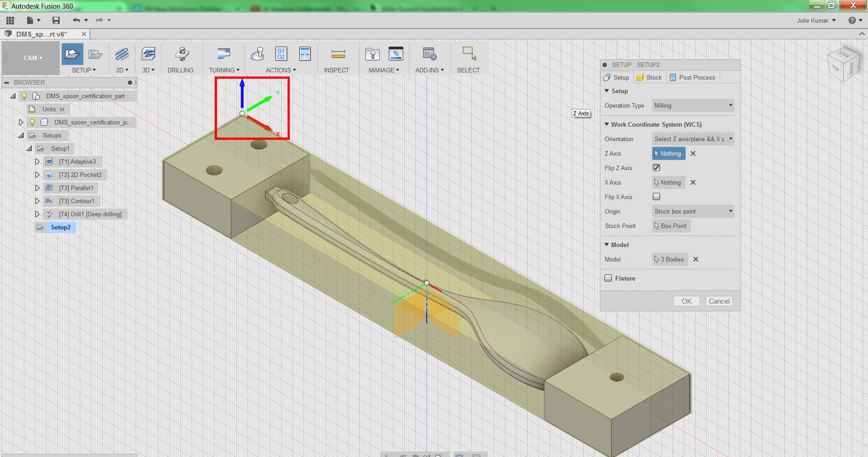
Task: Save the document with the disk icon
Action: pos(56,20)
